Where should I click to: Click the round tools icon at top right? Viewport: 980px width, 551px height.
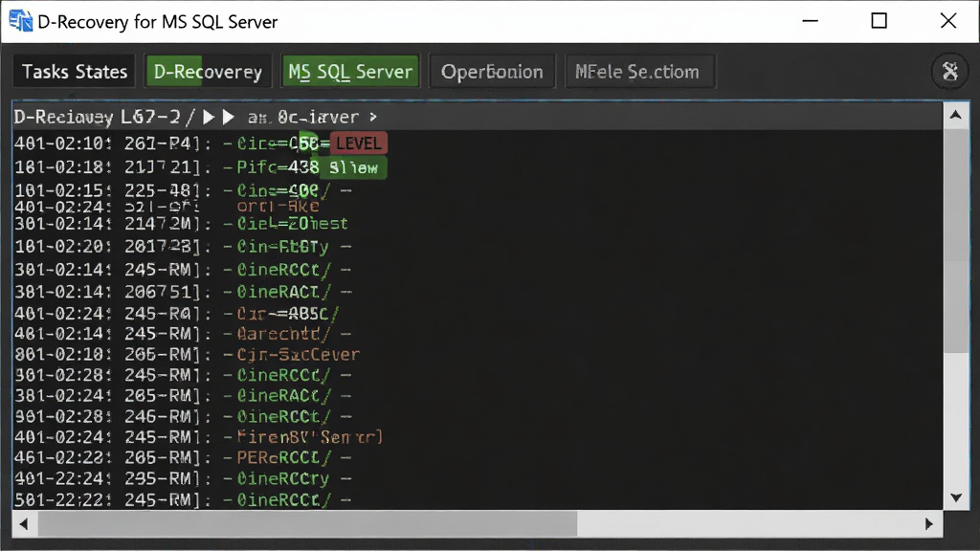coord(950,71)
